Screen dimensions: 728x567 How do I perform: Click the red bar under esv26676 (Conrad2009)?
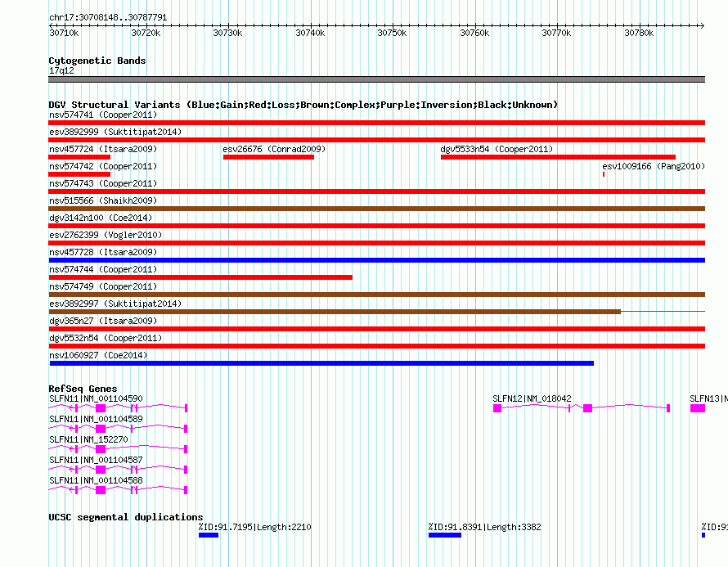(x=268, y=157)
